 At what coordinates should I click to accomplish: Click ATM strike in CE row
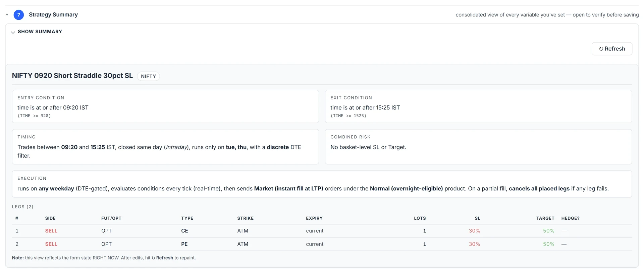(x=243, y=231)
